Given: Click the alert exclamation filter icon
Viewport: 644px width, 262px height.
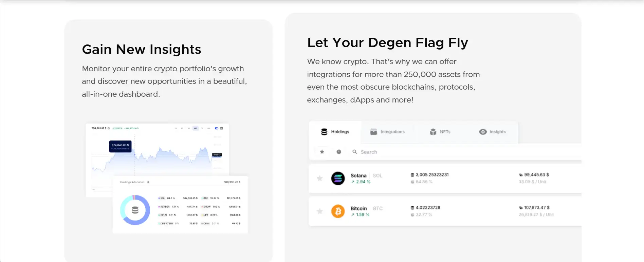Looking at the screenshot, I should click(x=339, y=152).
